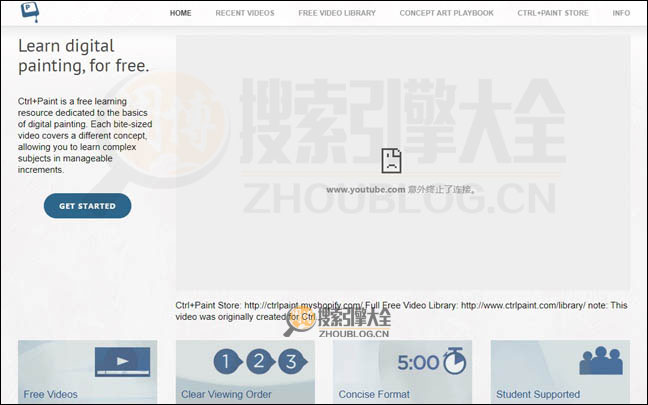Click the Ctrl+Paint description paragraph
This screenshot has height=405, width=648.
pos(85,136)
